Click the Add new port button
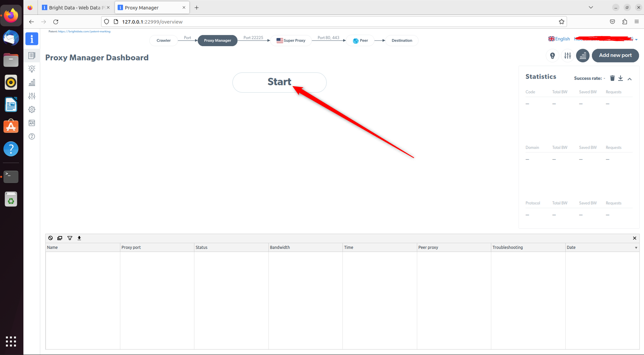Viewport: 644px width, 355px height. [615, 56]
